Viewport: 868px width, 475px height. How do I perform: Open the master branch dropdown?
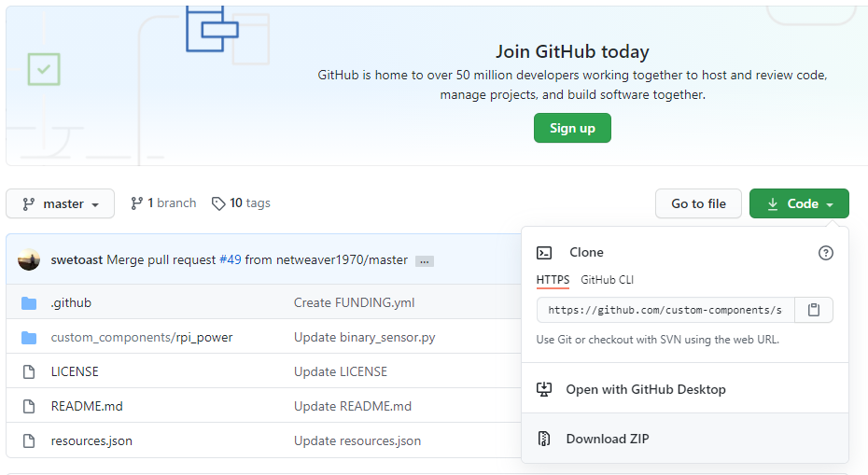point(61,203)
